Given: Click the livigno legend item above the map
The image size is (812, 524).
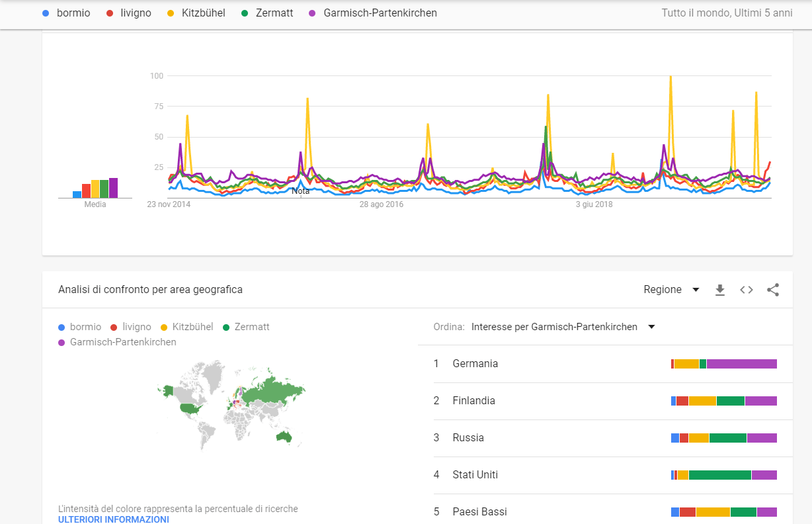Looking at the screenshot, I should click(x=131, y=327).
